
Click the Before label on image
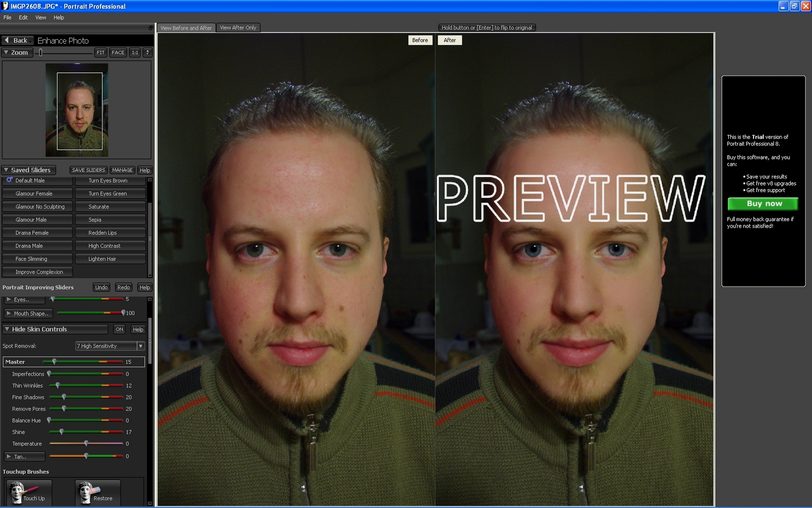point(420,40)
